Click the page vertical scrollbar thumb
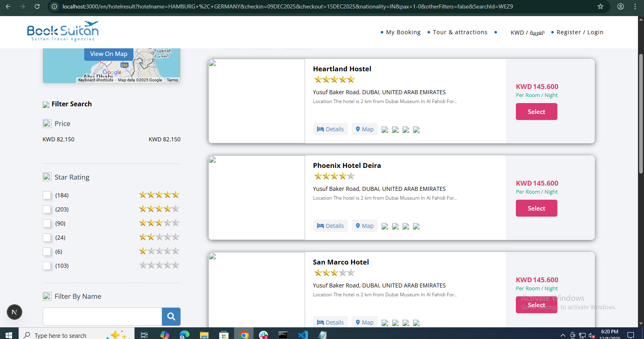644x339 pixels. 641,113
